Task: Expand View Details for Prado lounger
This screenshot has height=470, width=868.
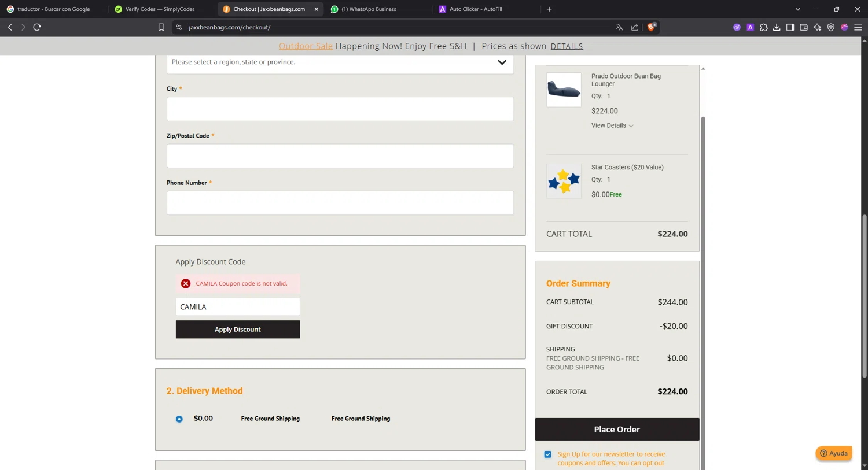Action: [x=612, y=125]
